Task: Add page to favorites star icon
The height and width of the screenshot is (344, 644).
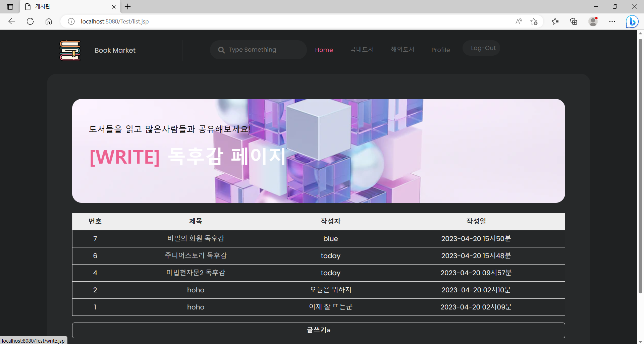Action: [534, 21]
